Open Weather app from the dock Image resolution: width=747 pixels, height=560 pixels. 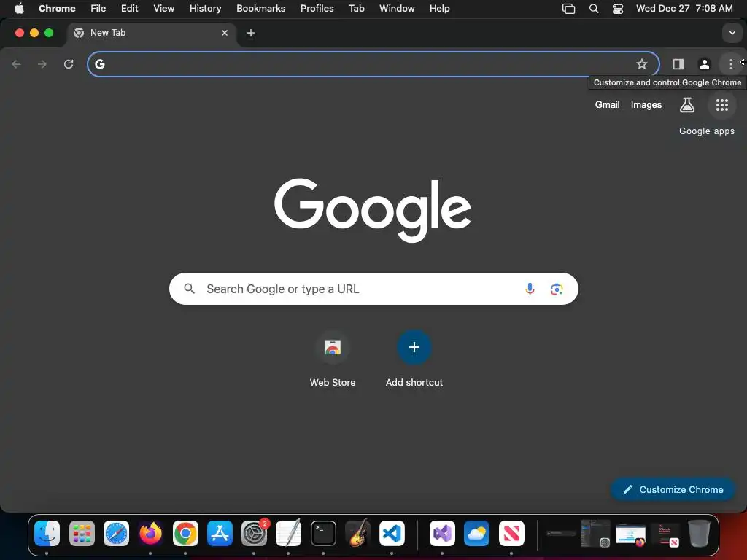[x=476, y=533]
